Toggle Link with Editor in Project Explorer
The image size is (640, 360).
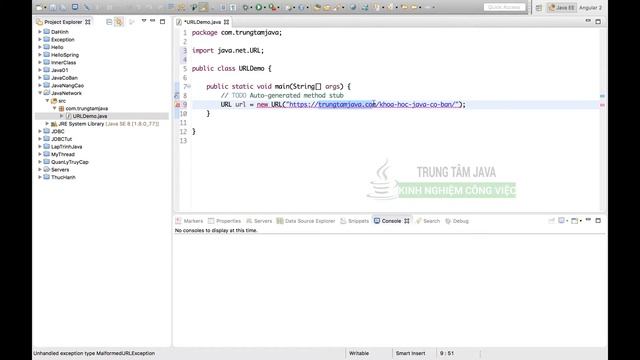pyautogui.click(x=119, y=22)
